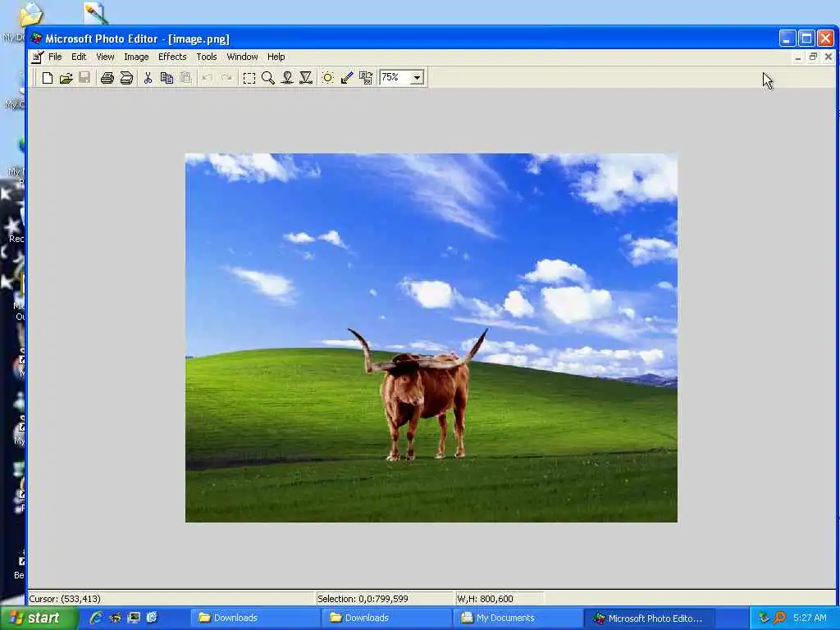Print the image using the printer icon

pos(107,78)
